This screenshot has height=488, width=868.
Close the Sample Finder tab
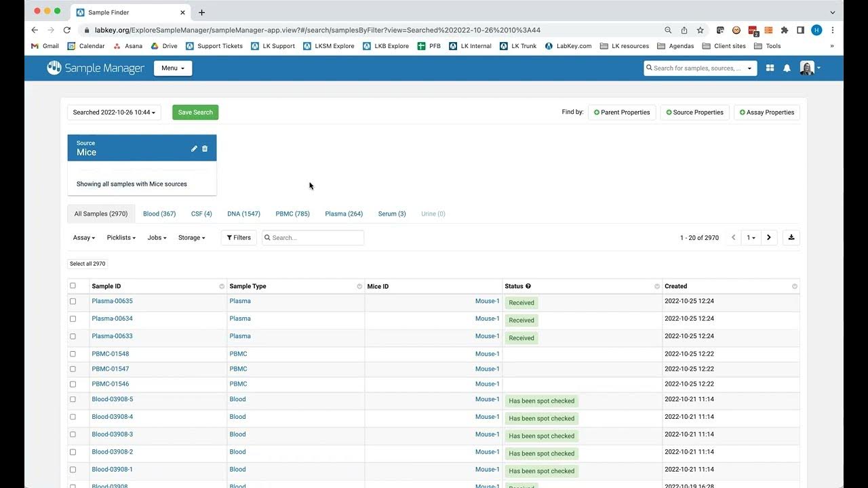tap(182, 12)
